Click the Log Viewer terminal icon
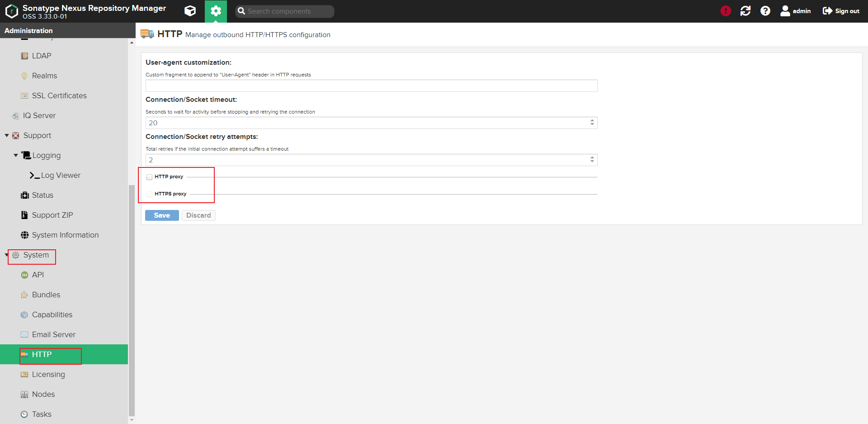The width and height of the screenshot is (868, 424). pos(35,175)
